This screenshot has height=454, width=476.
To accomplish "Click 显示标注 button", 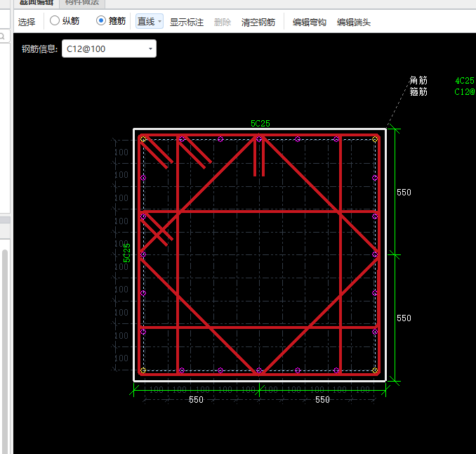I will [x=187, y=22].
